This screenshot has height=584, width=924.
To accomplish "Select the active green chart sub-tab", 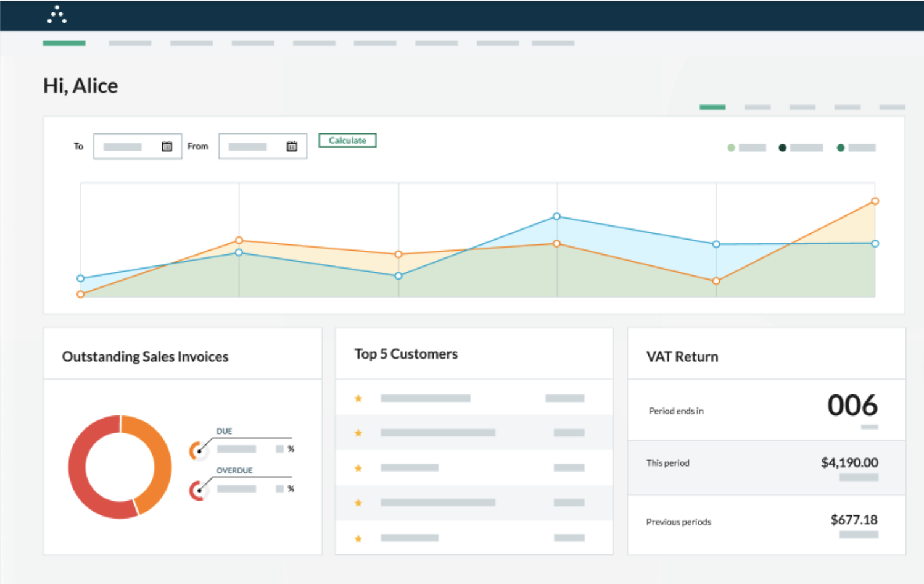I will (x=712, y=107).
